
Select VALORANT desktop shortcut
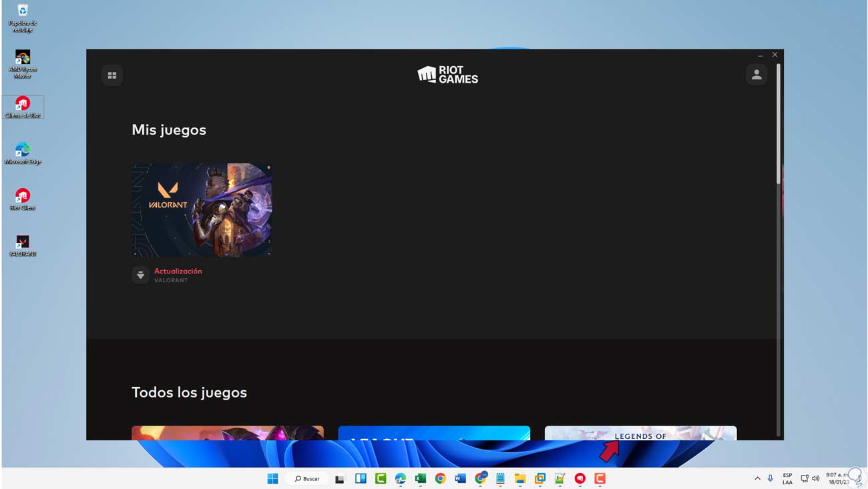[23, 246]
